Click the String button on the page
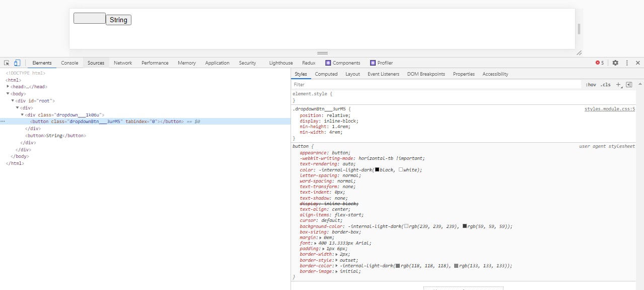Image resolution: width=644 pixels, height=290 pixels. [118, 20]
